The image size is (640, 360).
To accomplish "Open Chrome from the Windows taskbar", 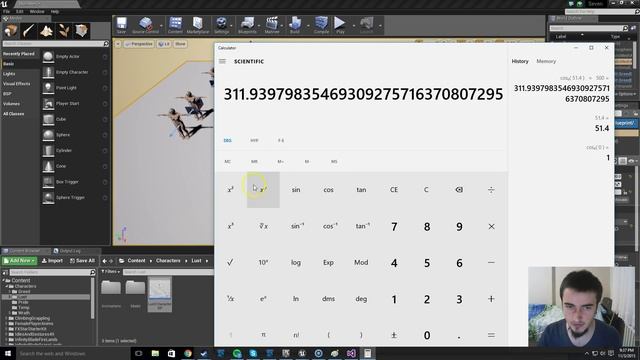I will (x=188, y=353).
